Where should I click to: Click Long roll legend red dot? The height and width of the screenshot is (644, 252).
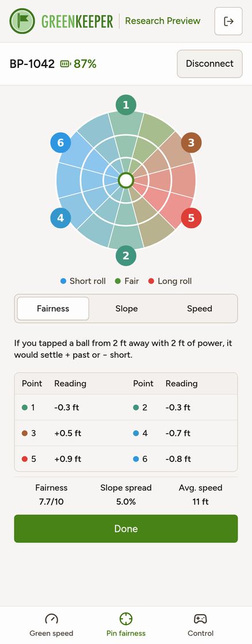tap(151, 281)
